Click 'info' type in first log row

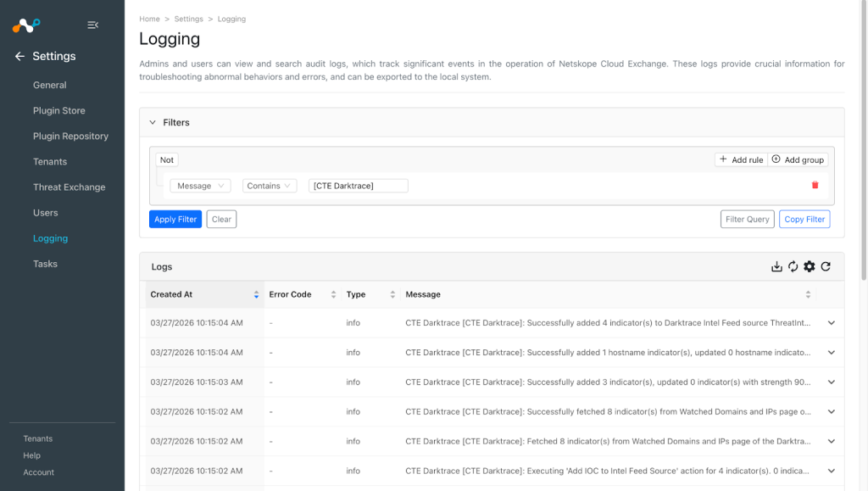353,323
